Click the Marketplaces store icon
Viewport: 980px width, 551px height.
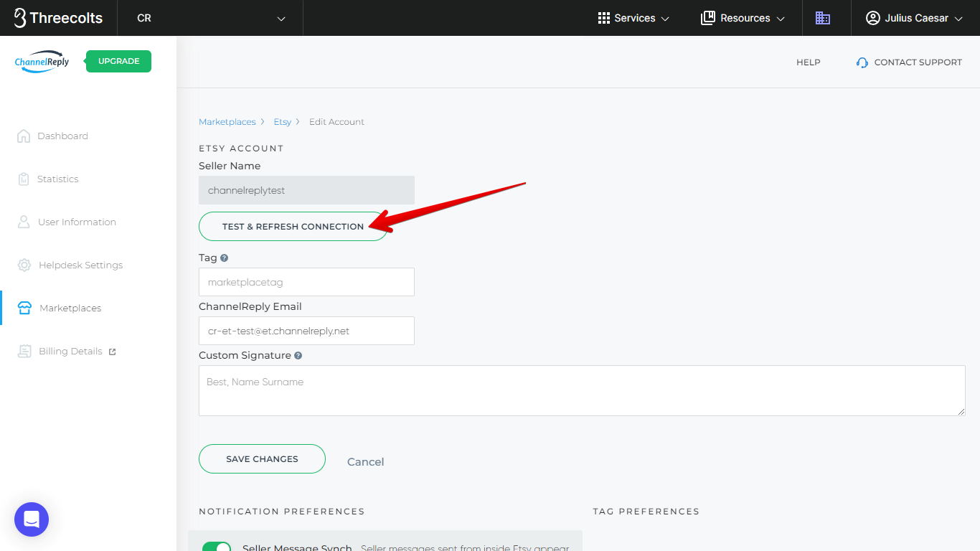coord(24,308)
